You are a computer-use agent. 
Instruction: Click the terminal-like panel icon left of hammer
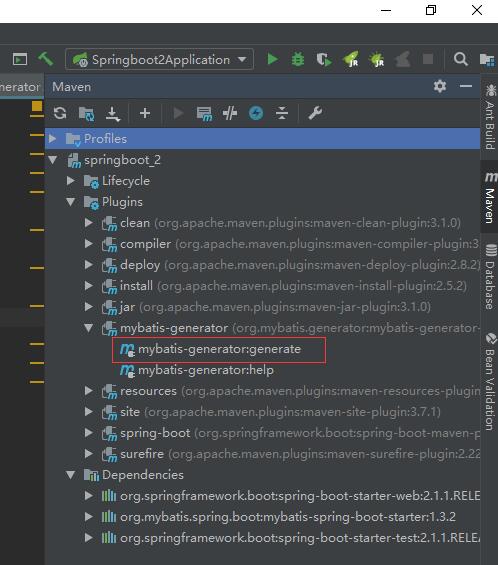pos(20,59)
